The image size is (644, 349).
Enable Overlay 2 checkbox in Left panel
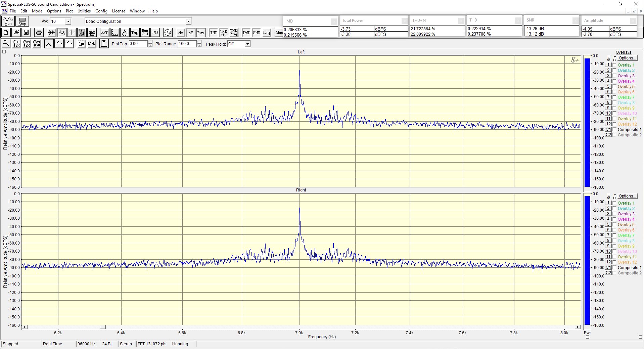coord(614,70)
